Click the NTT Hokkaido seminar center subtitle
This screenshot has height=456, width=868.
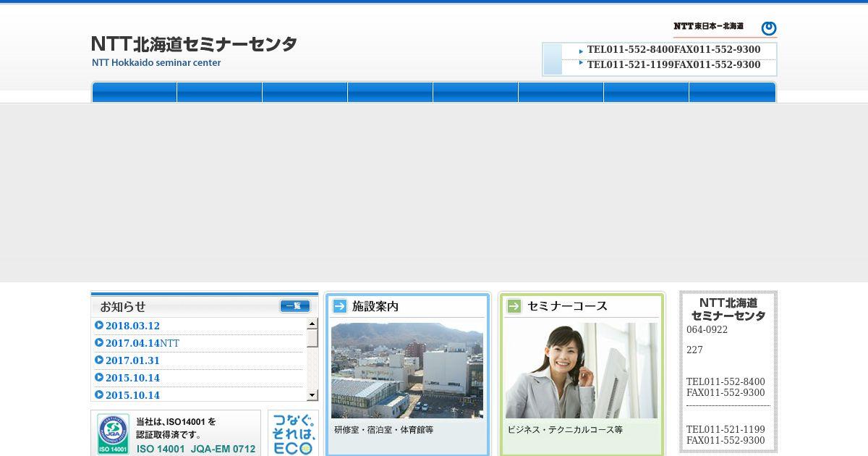coord(156,63)
